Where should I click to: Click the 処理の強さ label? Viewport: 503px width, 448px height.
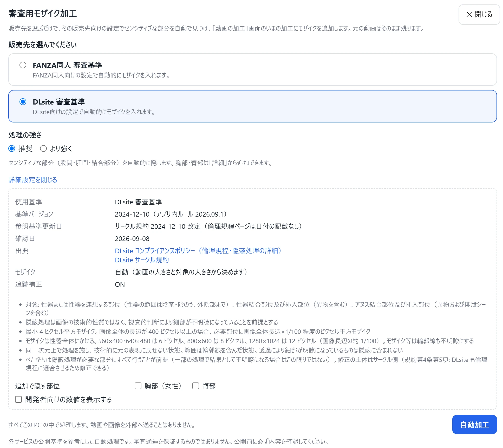point(25,135)
